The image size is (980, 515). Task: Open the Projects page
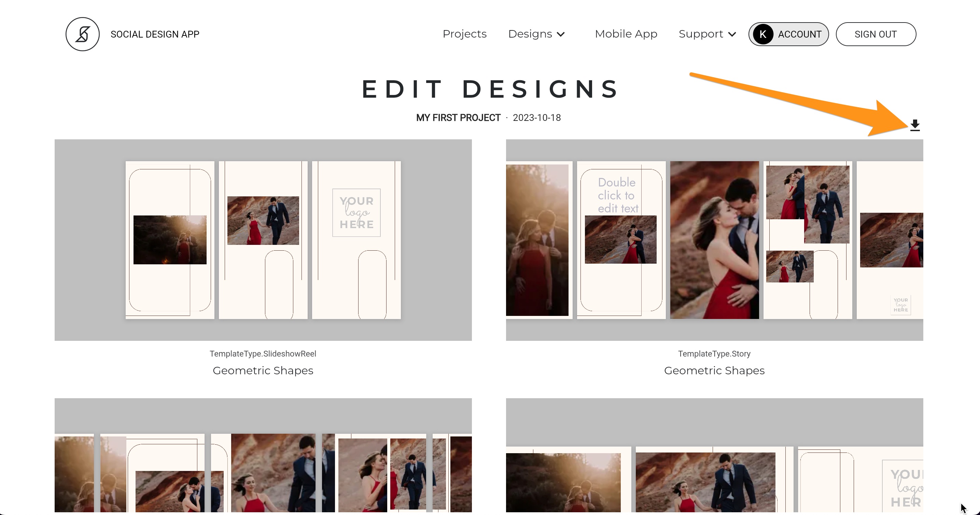click(464, 34)
